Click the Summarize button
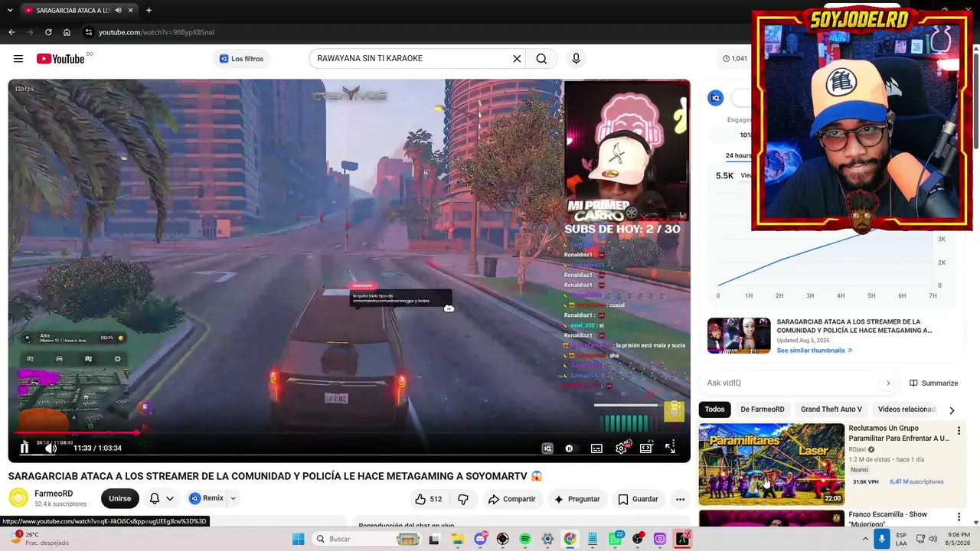This screenshot has height=551, width=980. coord(933,383)
